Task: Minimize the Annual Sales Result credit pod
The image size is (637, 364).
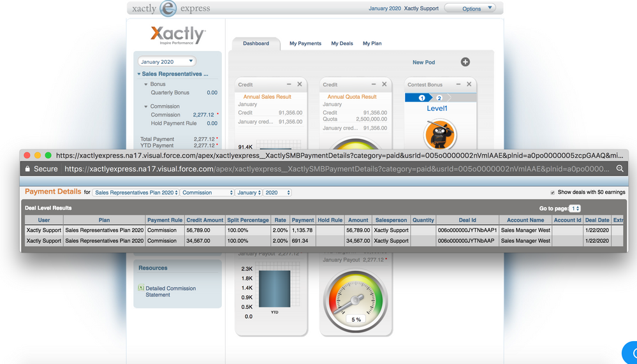Action: tap(289, 84)
